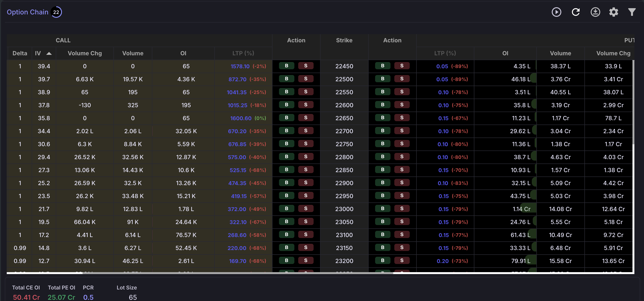Screen dimensions: 644x301
Task: Buy the 22500 put option
Action: tap(383, 79)
